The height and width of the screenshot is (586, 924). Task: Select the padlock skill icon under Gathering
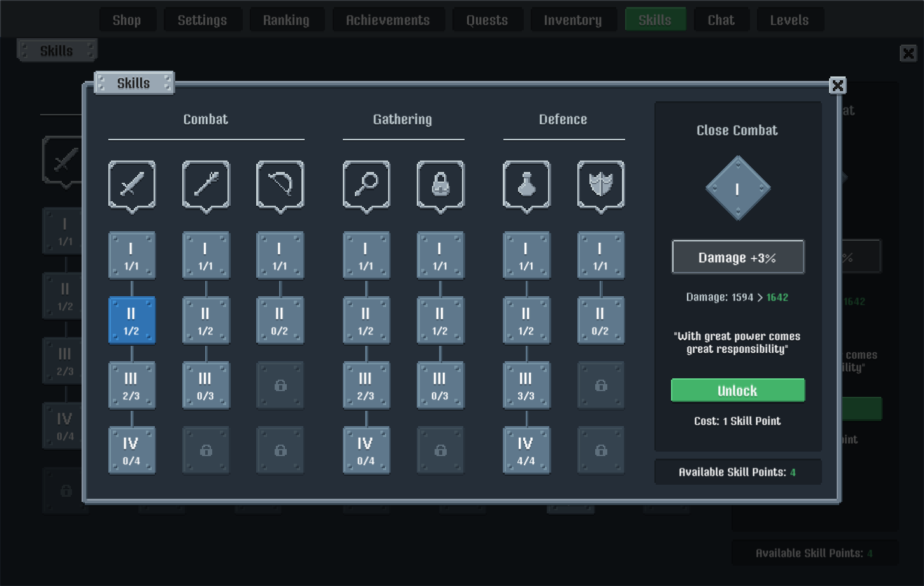pyautogui.click(x=440, y=185)
